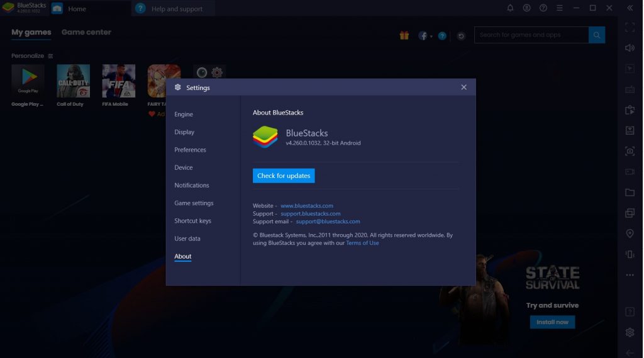
Task: Click the blue help circle near search
Action: (442, 36)
